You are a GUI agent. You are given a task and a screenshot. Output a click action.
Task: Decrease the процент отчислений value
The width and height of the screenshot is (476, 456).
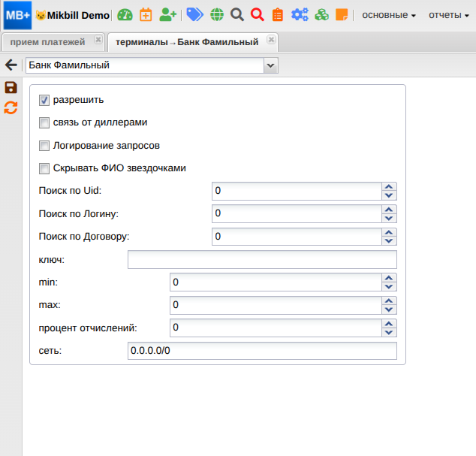pos(389,332)
